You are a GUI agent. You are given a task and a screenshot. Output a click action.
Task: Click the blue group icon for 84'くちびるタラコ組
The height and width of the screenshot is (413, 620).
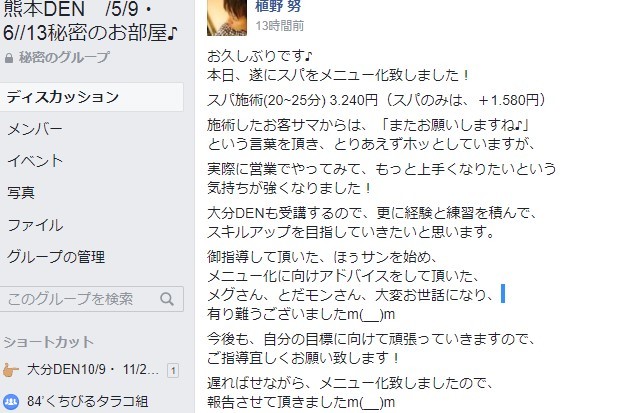click(11, 402)
